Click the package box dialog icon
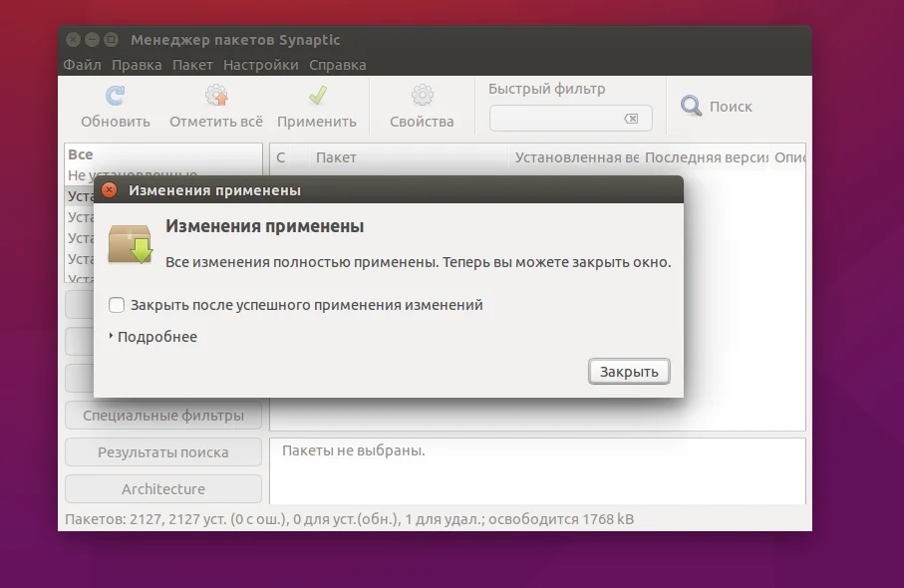 coord(131,244)
